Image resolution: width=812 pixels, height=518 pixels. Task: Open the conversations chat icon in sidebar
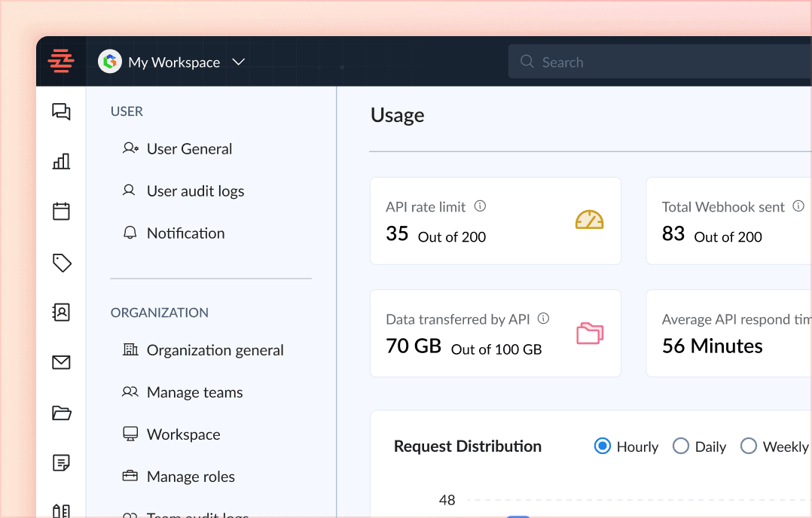tap(61, 111)
